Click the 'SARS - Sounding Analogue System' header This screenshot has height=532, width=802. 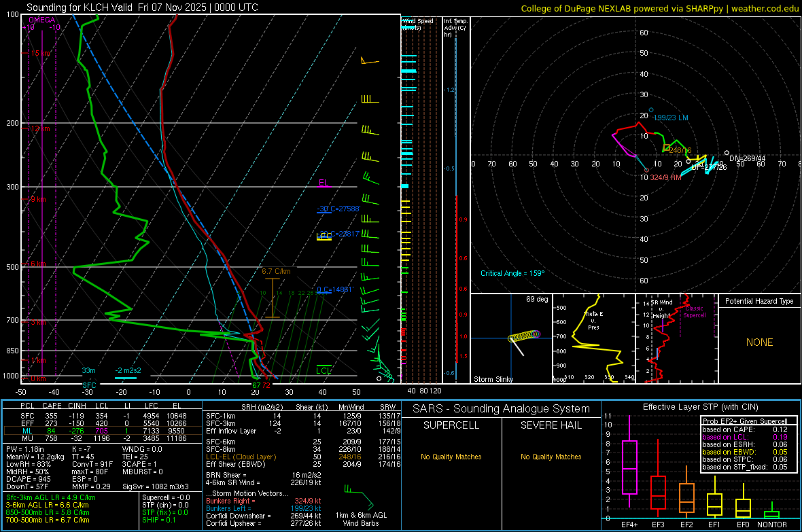(502, 409)
